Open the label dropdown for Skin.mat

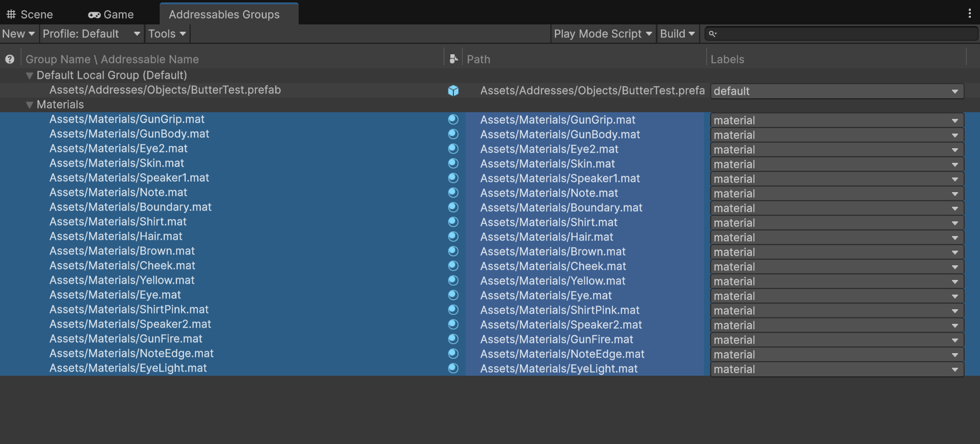[x=837, y=164]
